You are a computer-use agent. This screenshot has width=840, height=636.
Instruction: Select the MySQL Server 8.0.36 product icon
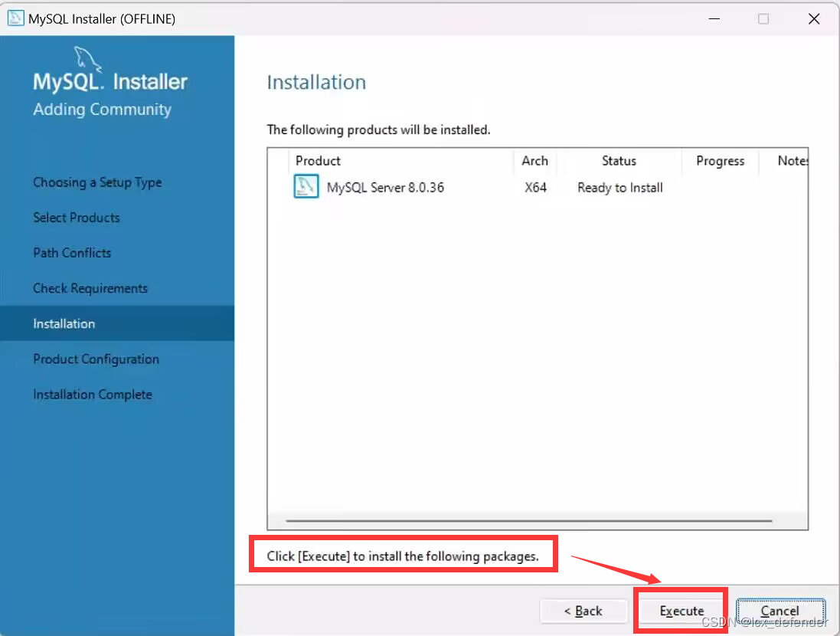(306, 187)
